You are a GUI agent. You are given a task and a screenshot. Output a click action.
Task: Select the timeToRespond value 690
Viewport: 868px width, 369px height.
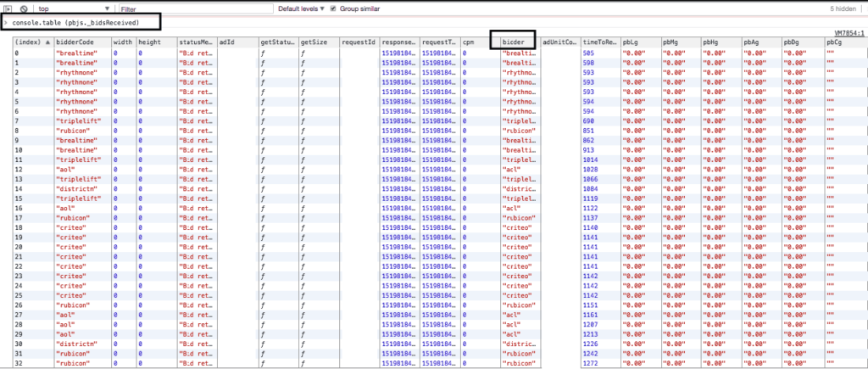click(x=588, y=120)
